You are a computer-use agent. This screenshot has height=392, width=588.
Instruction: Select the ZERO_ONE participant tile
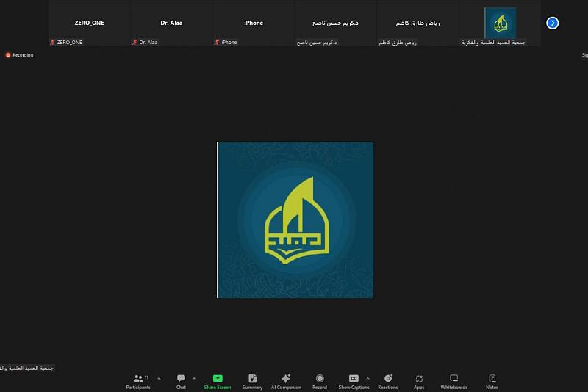click(x=89, y=23)
